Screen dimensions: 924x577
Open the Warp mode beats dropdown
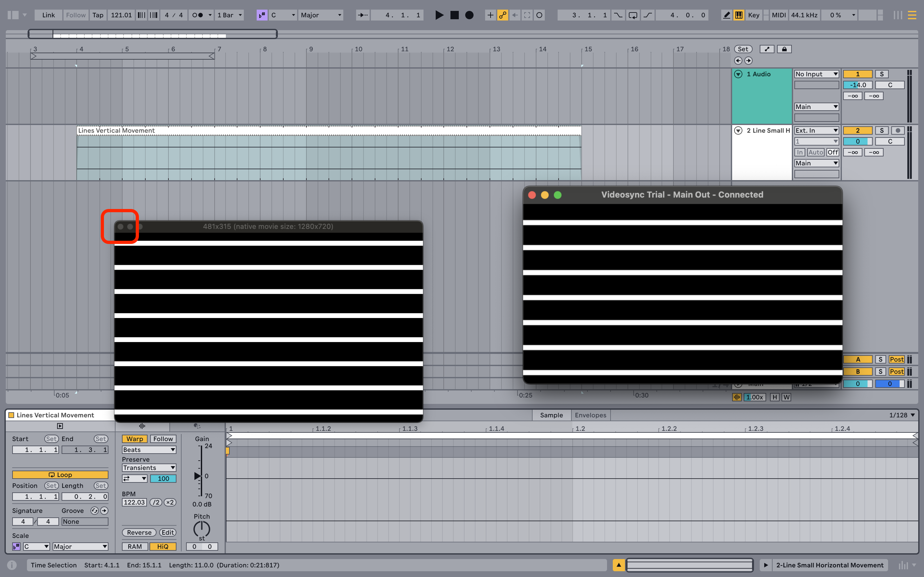pyautogui.click(x=147, y=451)
